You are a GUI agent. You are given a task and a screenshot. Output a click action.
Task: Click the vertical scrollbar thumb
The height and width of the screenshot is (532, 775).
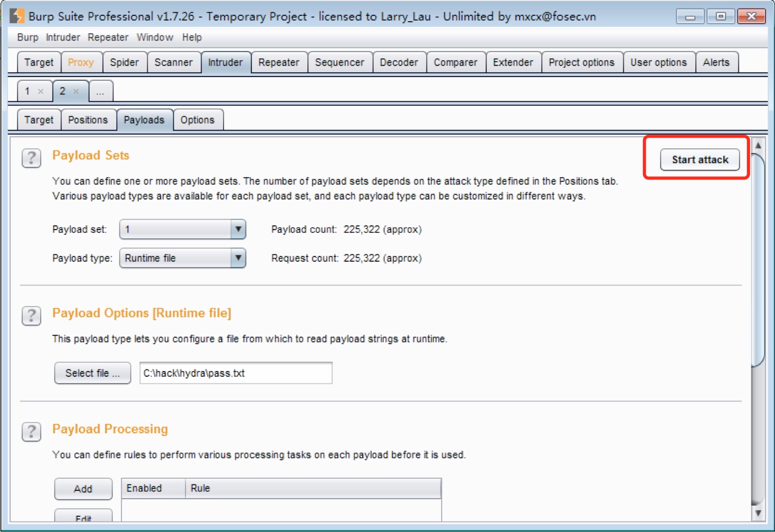tap(758, 260)
